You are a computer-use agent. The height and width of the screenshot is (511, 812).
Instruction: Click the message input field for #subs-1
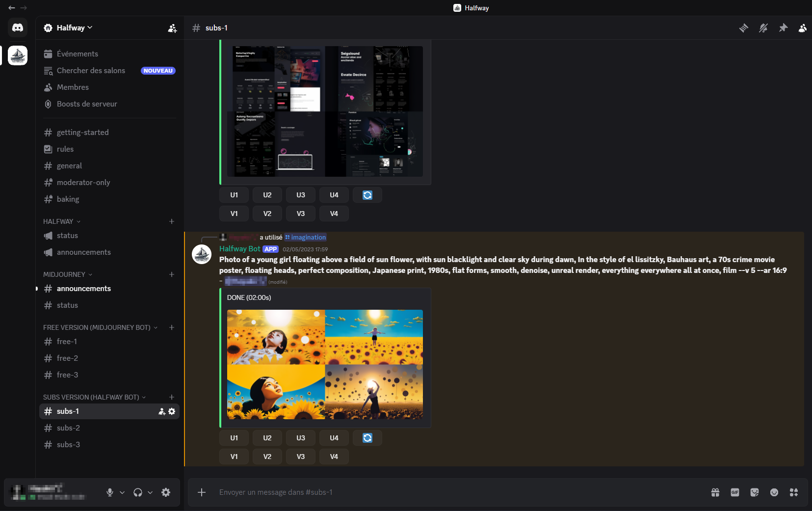(442, 492)
